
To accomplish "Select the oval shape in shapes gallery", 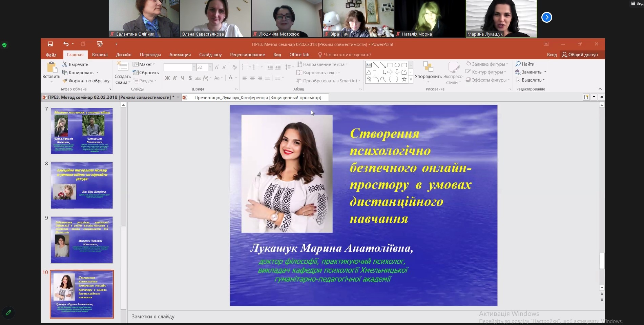I will click(397, 65).
